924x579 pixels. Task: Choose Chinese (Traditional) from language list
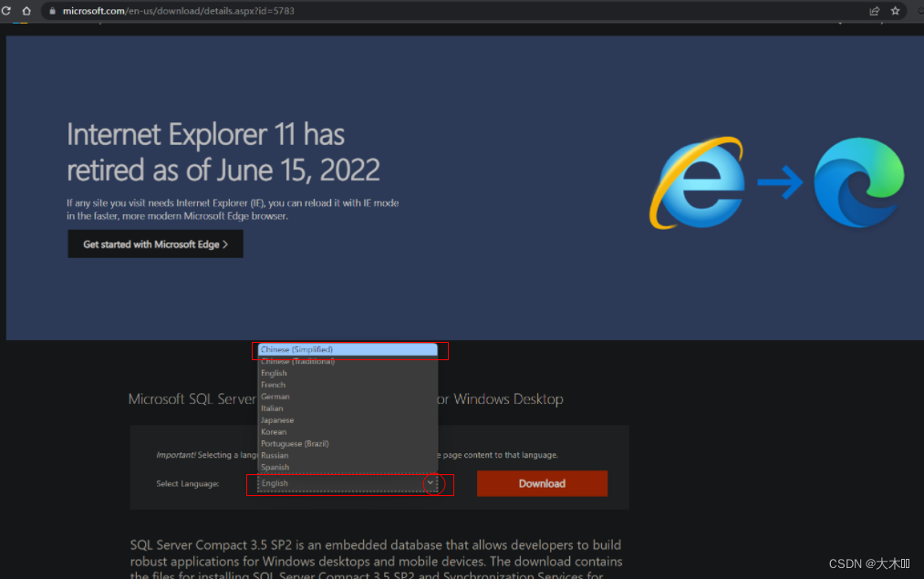348,362
